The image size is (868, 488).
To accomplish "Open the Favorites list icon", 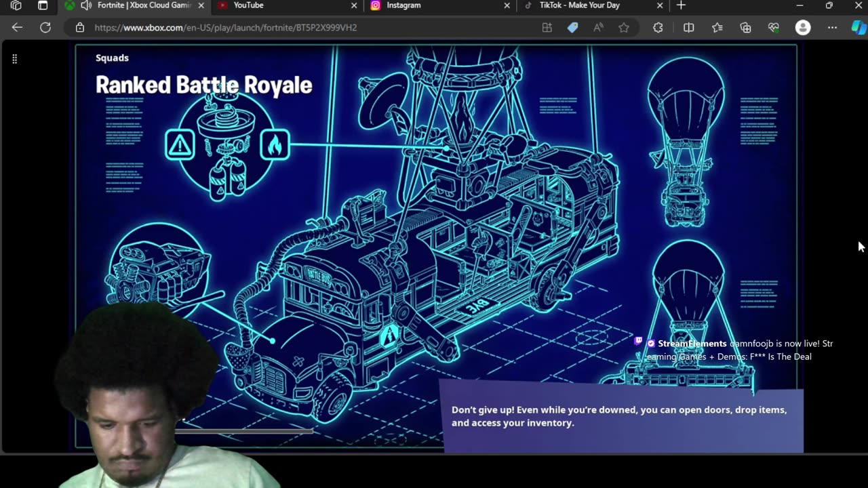I will click(x=717, y=28).
